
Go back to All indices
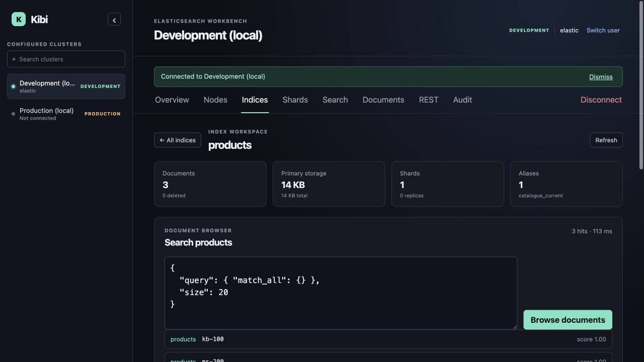[178, 140]
